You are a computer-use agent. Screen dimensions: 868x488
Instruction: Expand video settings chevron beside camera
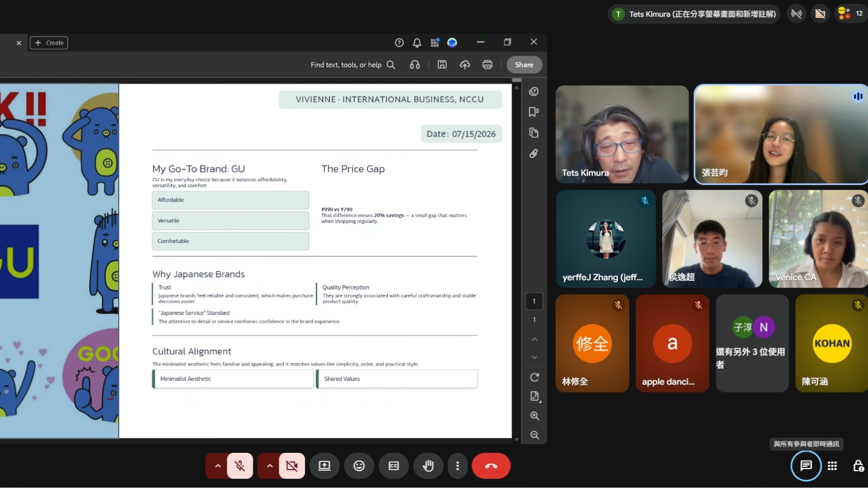coord(270,466)
